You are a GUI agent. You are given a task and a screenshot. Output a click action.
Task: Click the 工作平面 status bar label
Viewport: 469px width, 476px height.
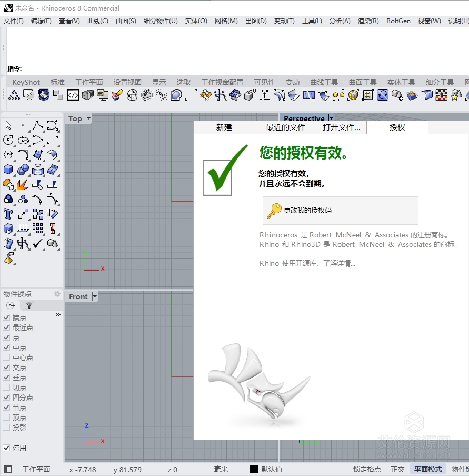36,469
